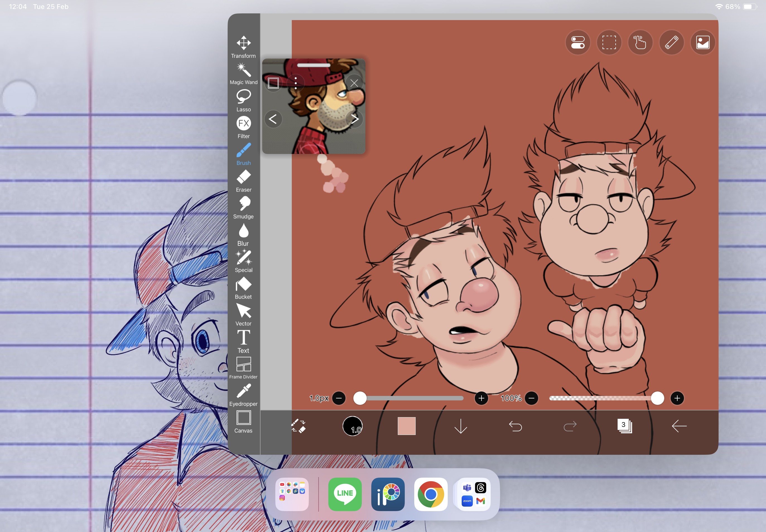Choose the Bucket fill tool
This screenshot has width=766, height=532.
[244, 287]
